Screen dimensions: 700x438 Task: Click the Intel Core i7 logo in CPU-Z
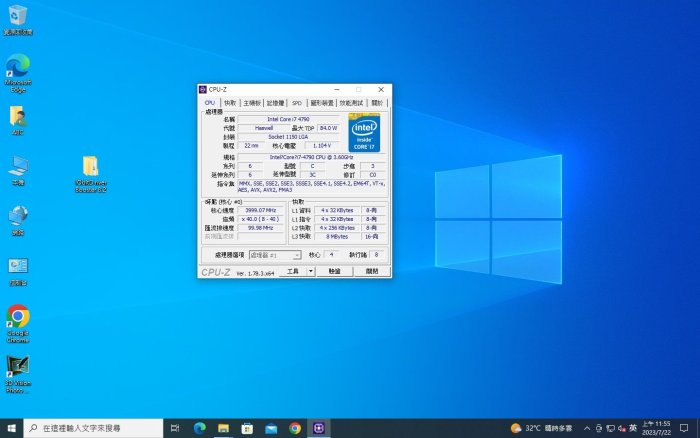click(x=364, y=133)
